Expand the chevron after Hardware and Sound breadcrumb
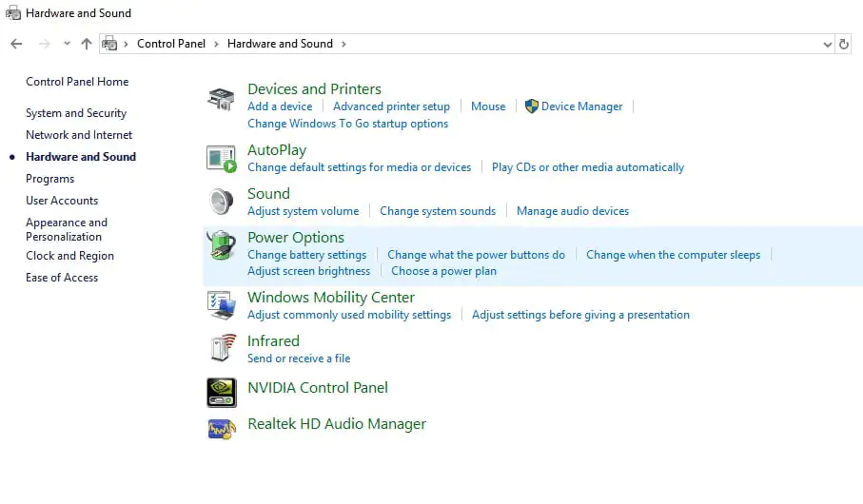 pyautogui.click(x=343, y=44)
